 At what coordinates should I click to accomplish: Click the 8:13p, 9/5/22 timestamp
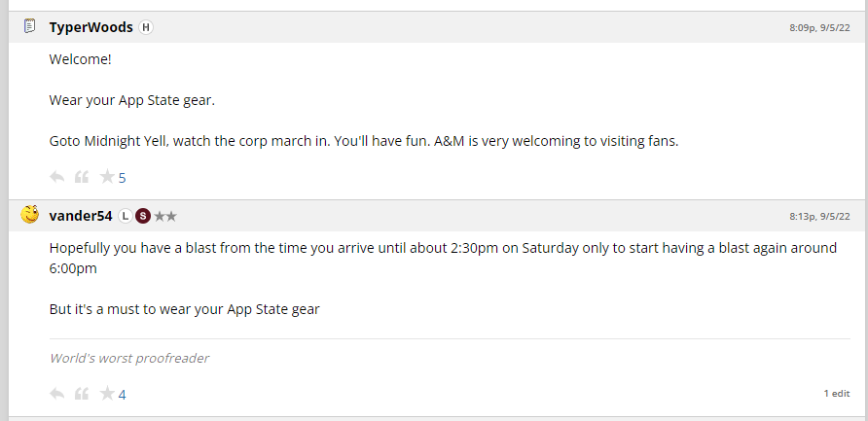[x=819, y=217]
